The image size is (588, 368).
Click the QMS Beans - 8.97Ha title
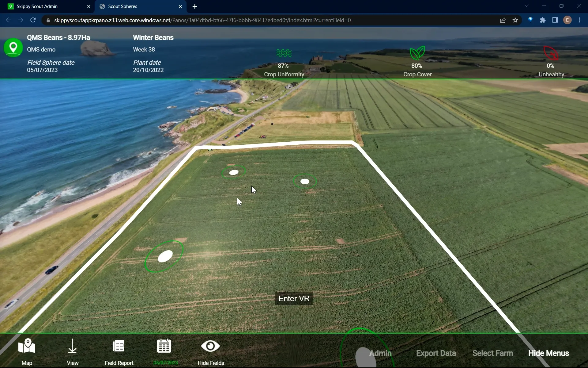58,38
